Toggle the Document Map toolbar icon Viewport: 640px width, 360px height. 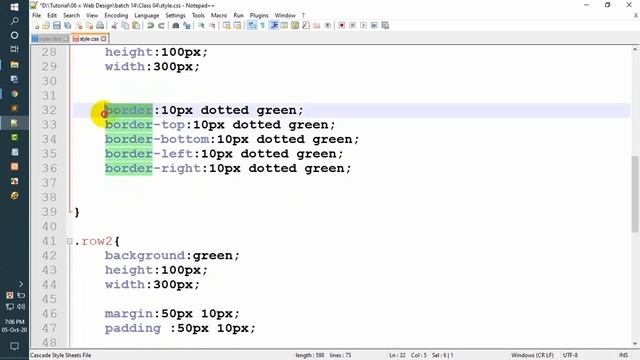click(x=295, y=25)
